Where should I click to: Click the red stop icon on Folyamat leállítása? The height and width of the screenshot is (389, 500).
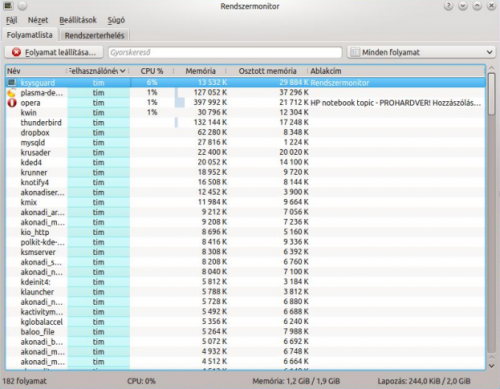point(16,52)
